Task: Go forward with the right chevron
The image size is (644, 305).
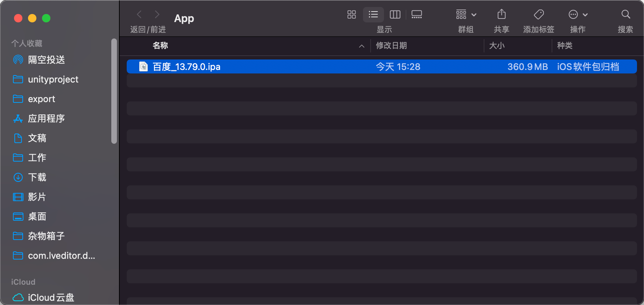Action: click(x=157, y=14)
